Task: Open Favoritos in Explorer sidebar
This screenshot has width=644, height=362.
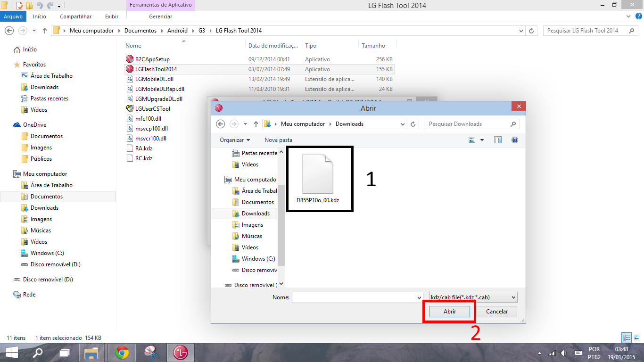Action: (x=34, y=65)
